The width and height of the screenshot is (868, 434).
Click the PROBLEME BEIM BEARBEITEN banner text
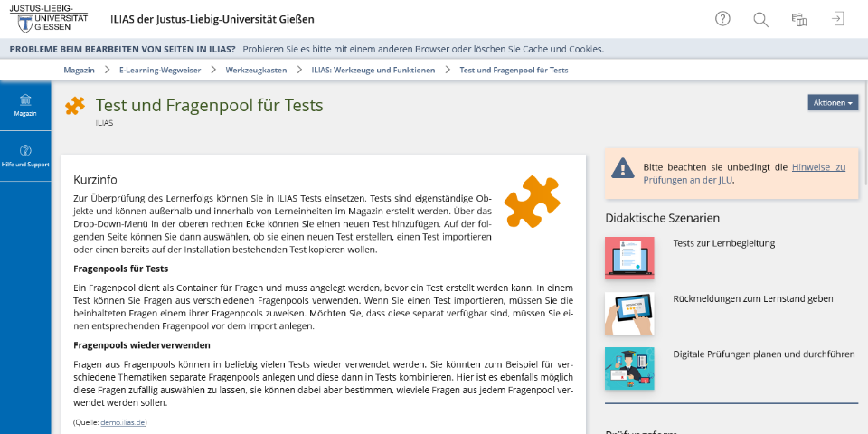[x=122, y=49]
